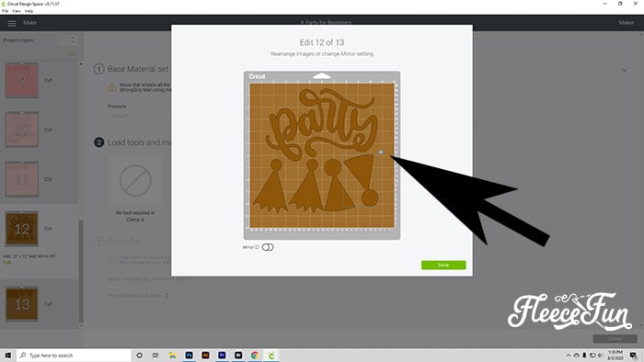This screenshot has width=644, height=362.
Task: Select mat 11 thumbnail in sidebar
Action: point(22,179)
